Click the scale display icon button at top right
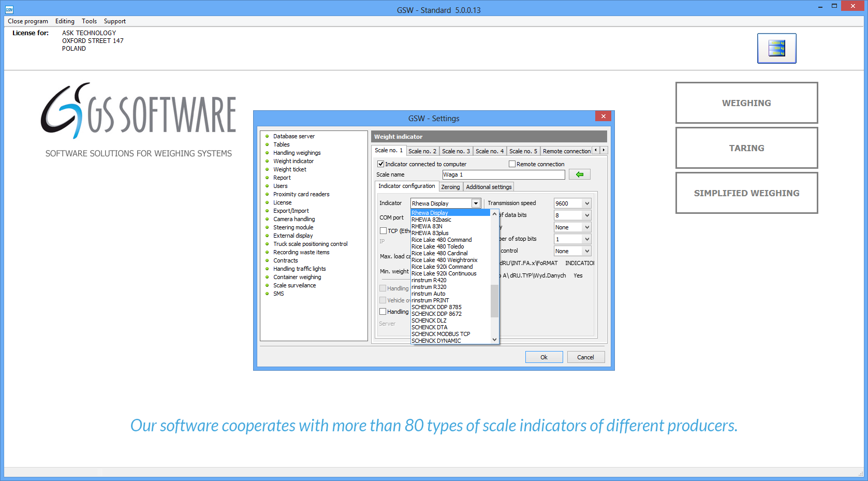 click(x=776, y=48)
